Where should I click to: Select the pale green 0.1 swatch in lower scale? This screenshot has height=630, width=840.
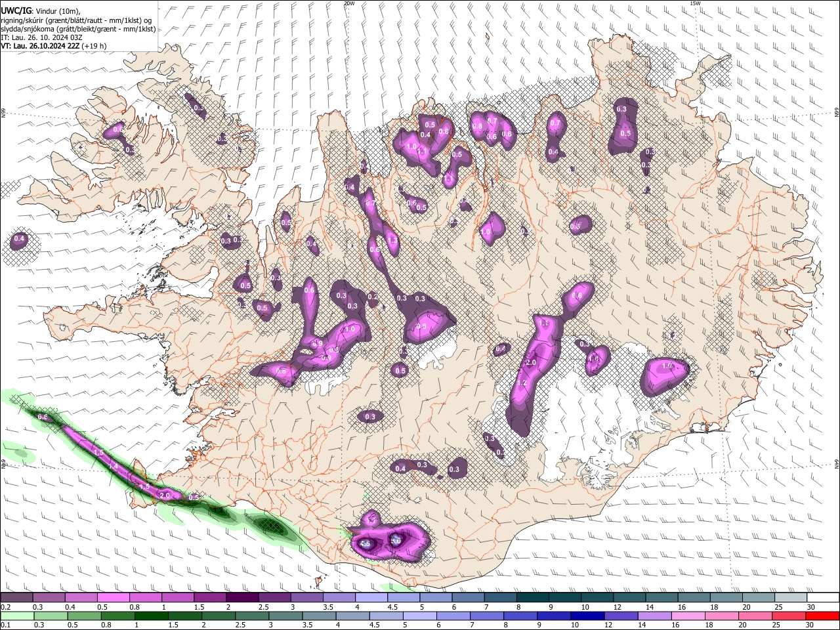point(16,616)
